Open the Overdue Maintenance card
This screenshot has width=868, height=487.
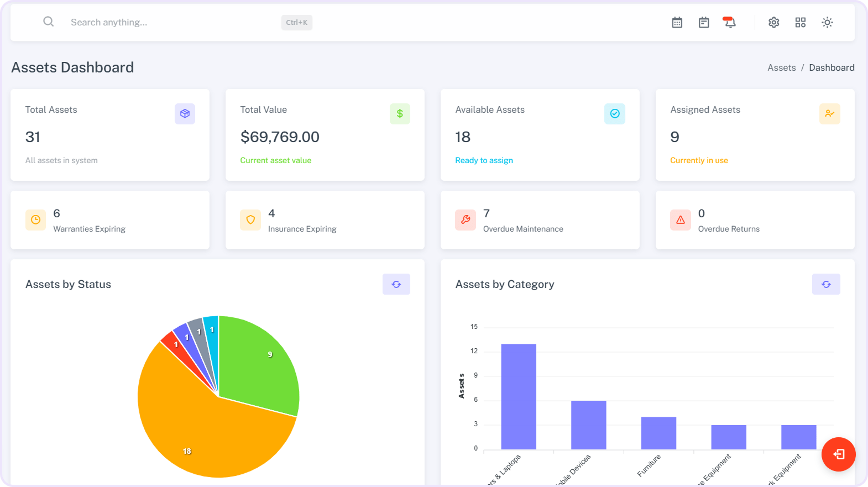(540, 220)
